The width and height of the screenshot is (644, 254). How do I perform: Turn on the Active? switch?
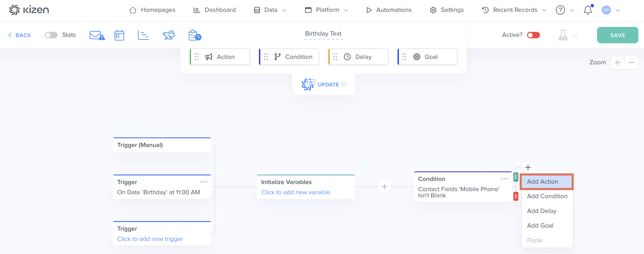533,35
